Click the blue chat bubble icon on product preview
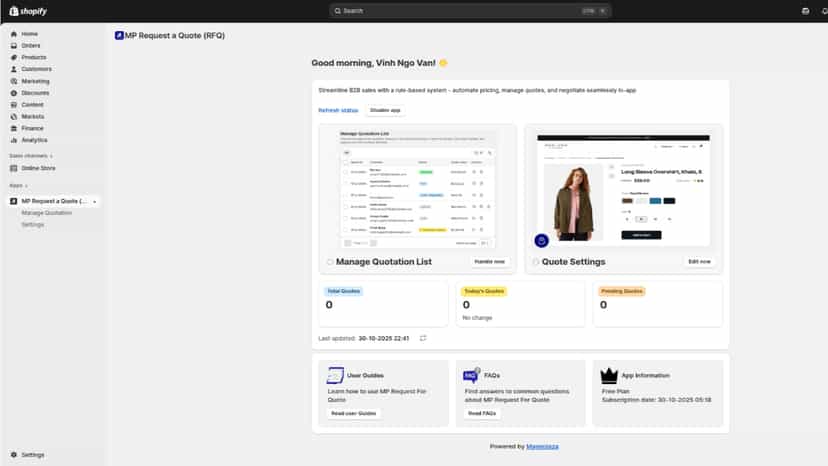This screenshot has width=828, height=466. (x=541, y=240)
